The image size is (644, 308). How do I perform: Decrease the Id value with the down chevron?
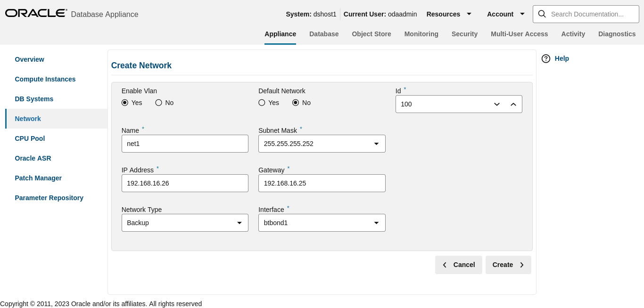tap(497, 104)
